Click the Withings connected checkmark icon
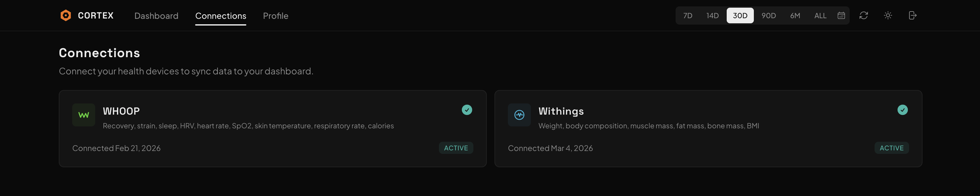 (x=902, y=110)
